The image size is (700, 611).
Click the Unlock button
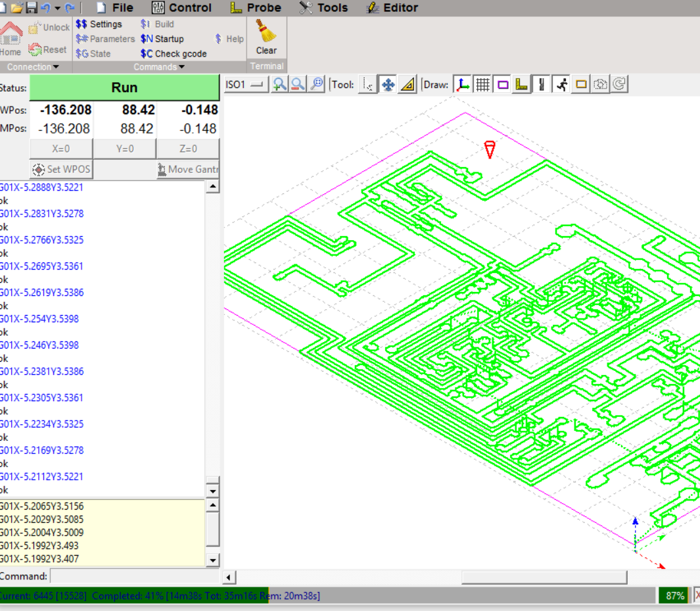[x=49, y=28]
